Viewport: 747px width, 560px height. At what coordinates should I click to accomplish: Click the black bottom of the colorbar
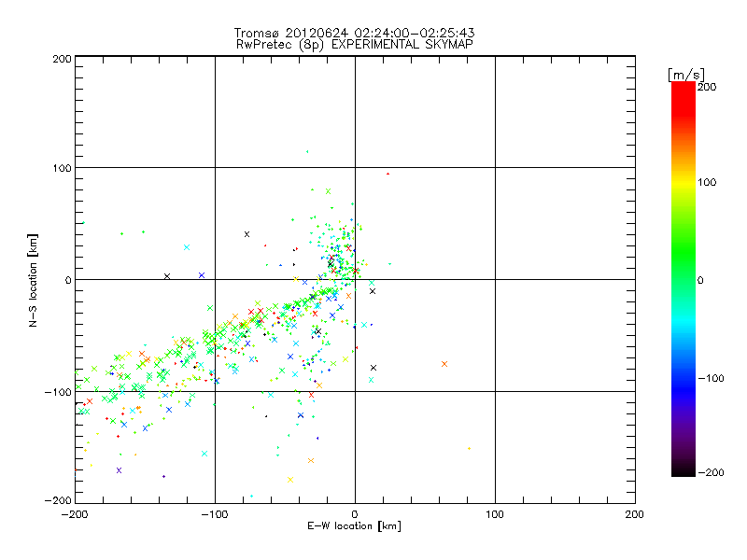tap(683, 467)
